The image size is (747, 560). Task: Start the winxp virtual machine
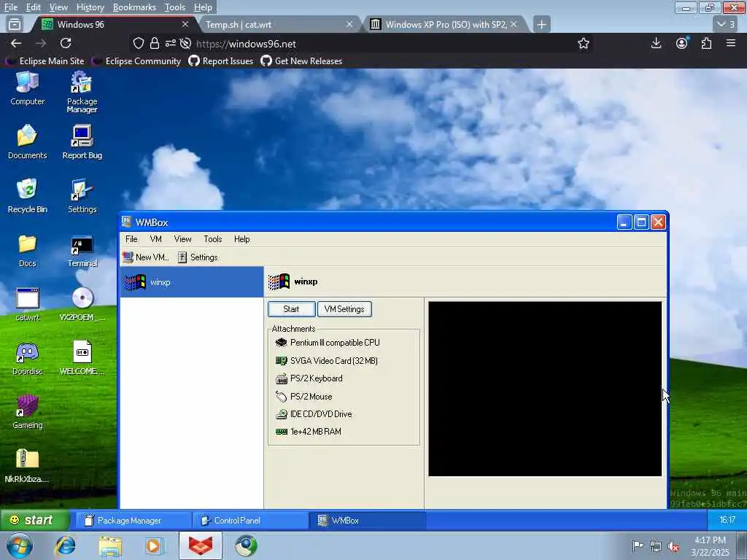pos(291,309)
